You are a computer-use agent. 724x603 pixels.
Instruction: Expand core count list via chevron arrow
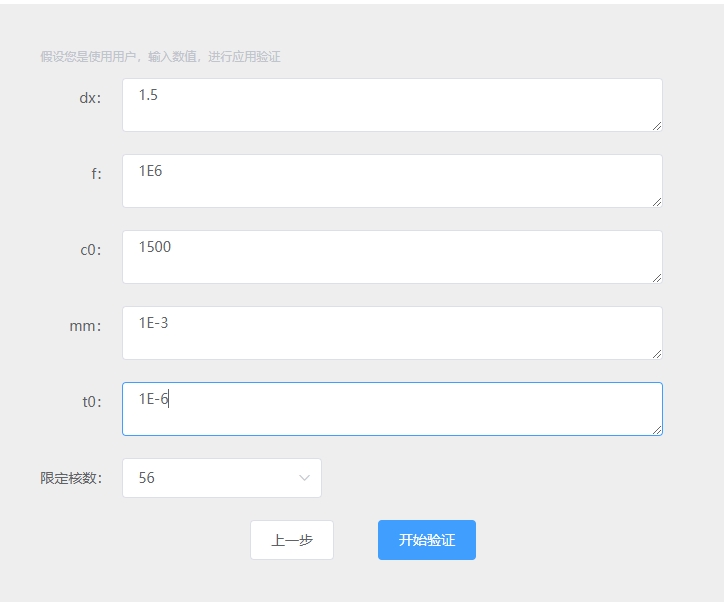coord(304,478)
